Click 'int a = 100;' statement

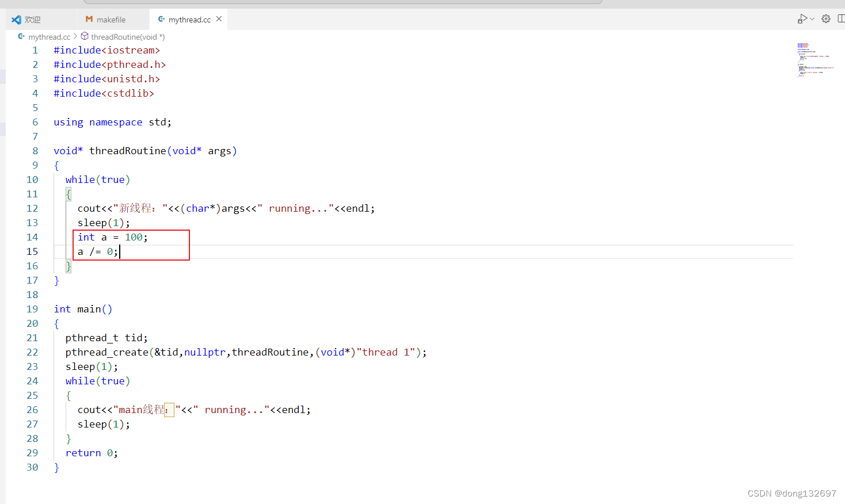(113, 237)
